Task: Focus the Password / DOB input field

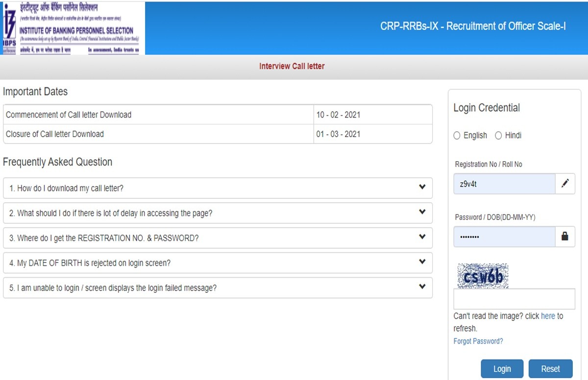Action: point(504,237)
